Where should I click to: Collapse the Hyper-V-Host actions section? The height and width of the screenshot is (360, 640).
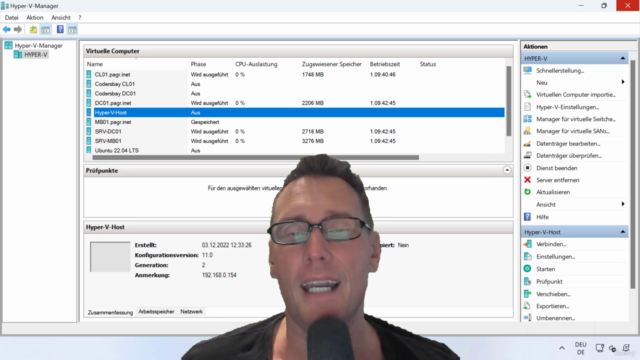[x=622, y=232]
